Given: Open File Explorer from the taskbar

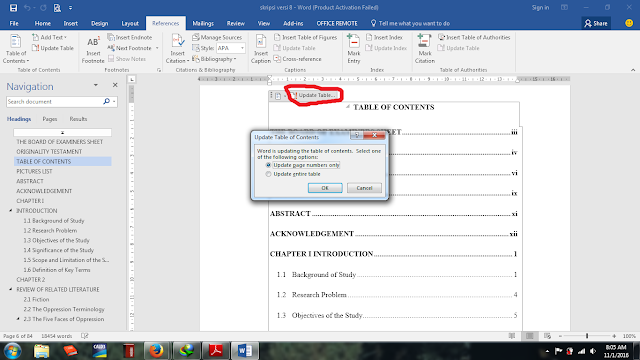Looking at the screenshot, I should (x=41, y=351).
